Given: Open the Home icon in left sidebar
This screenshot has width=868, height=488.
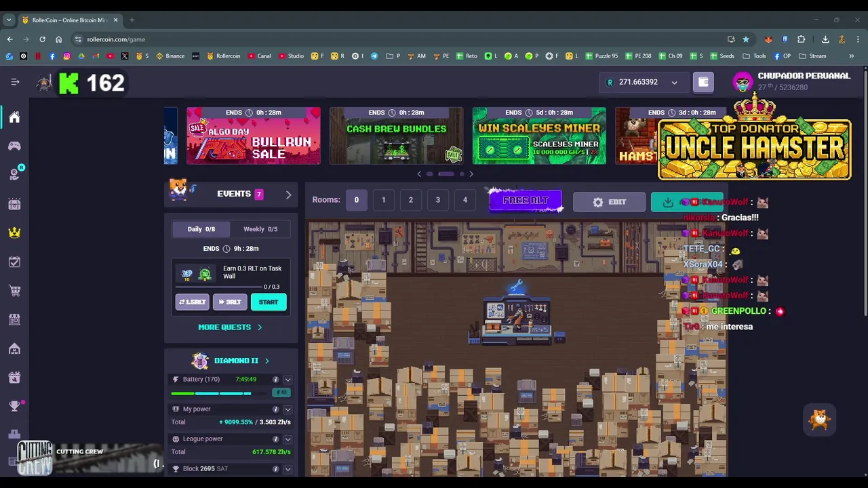Looking at the screenshot, I should 14,117.
